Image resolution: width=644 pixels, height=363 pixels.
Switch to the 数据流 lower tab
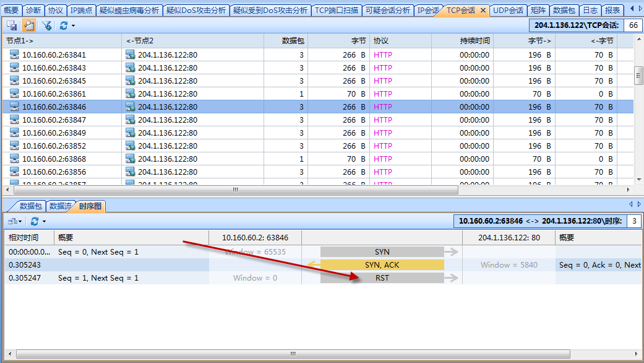click(x=60, y=206)
